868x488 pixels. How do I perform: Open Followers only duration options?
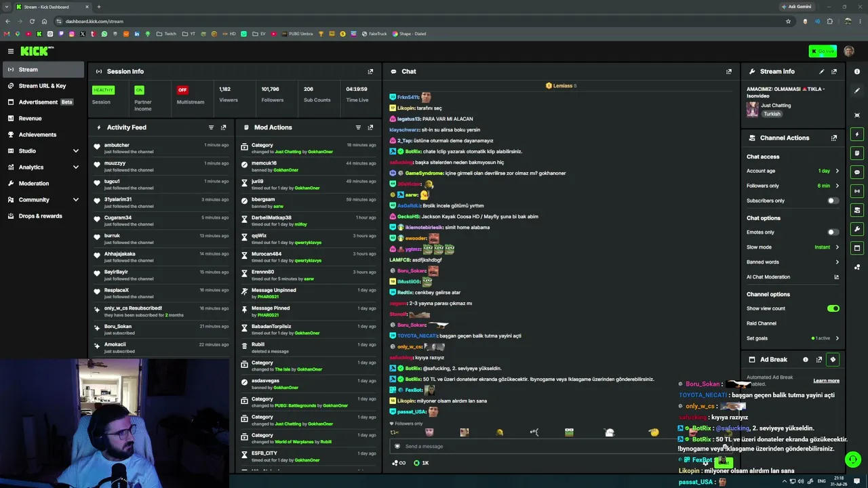point(793,186)
